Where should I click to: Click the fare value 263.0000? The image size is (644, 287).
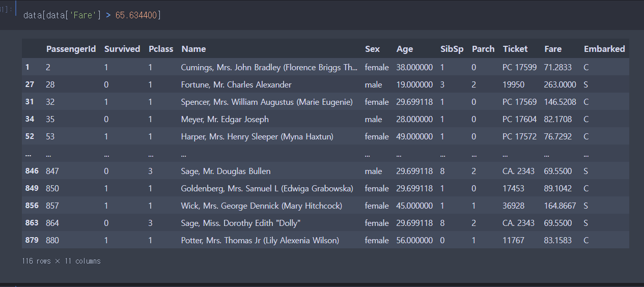560,84
